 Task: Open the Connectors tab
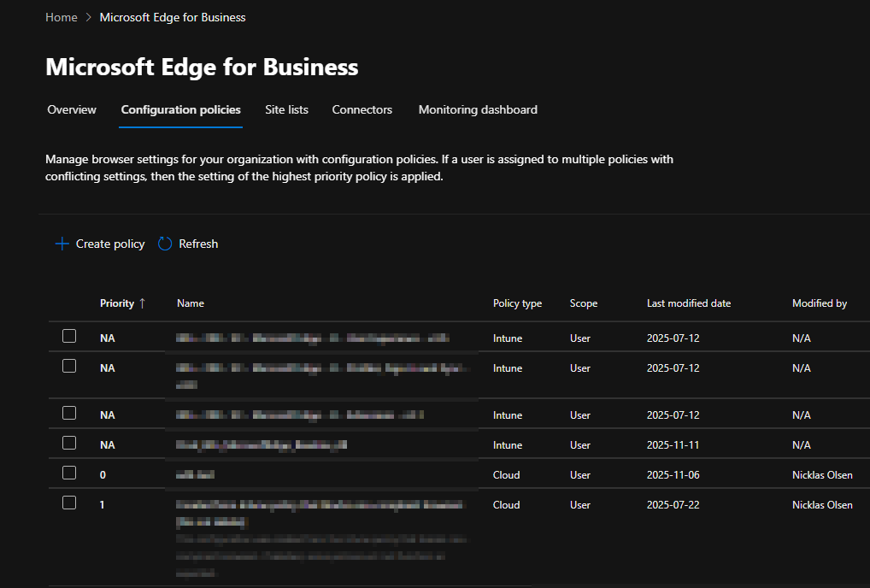coord(362,109)
